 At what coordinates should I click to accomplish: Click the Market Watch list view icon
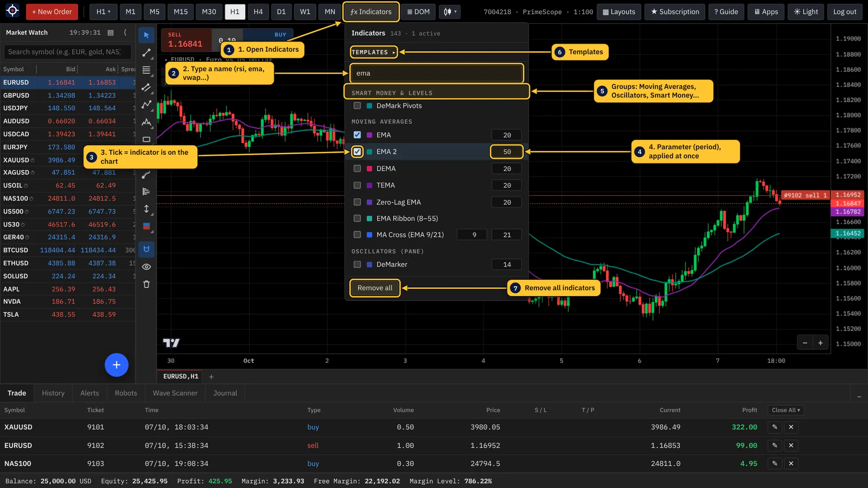tap(111, 33)
